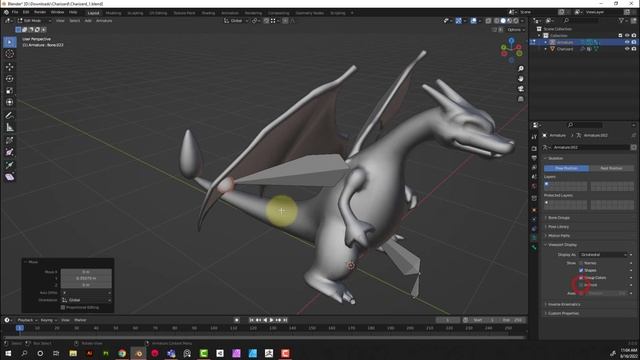Select the 3D Cursor tool
The image size is (640, 360).
tap(10, 54)
